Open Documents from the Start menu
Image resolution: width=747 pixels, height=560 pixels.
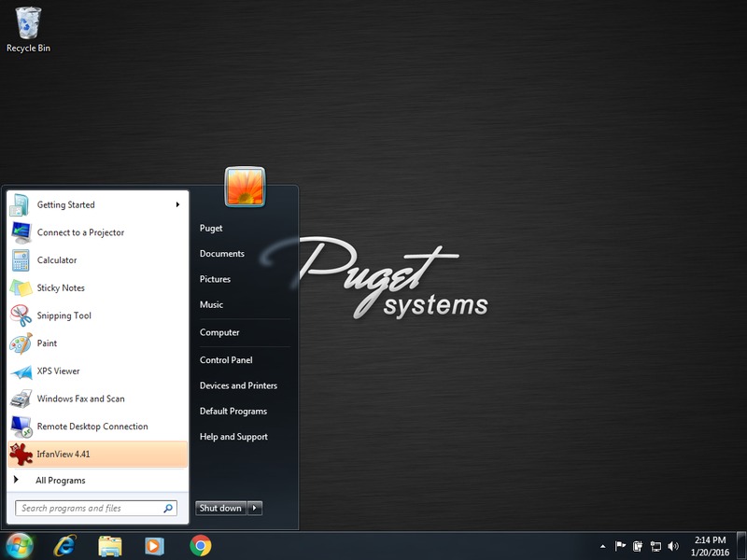222,254
